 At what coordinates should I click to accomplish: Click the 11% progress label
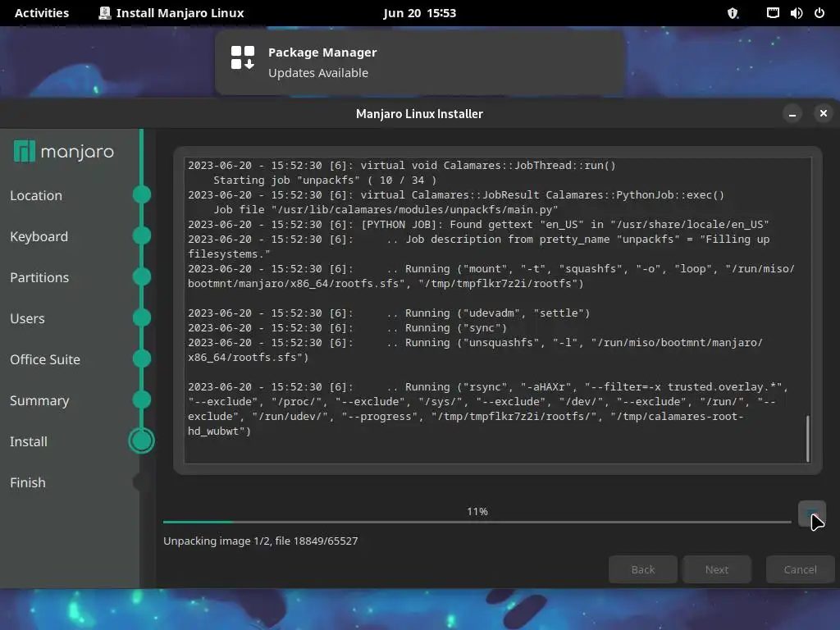click(x=477, y=512)
